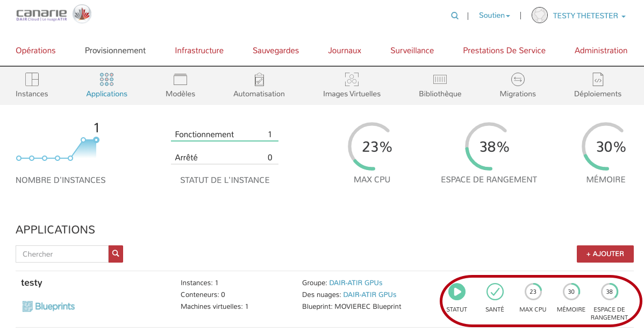Click the magnifier icon in header
644x332 pixels.
coord(455,16)
